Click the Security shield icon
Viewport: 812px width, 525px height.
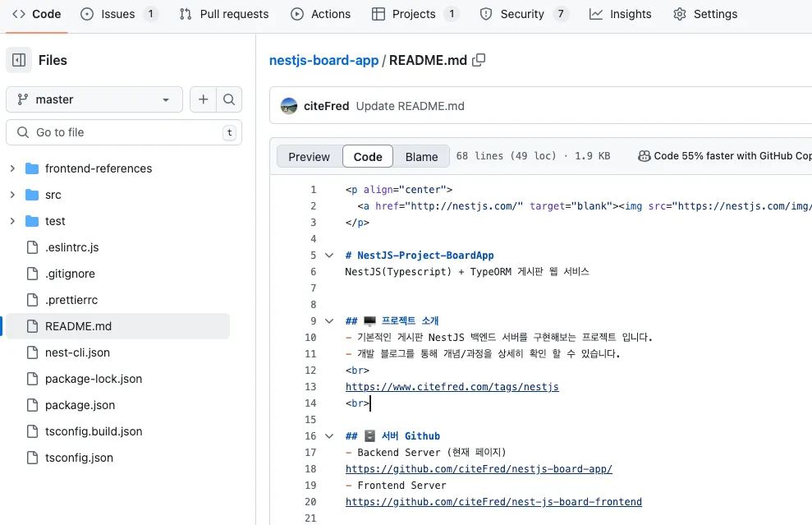pos(486,14)
